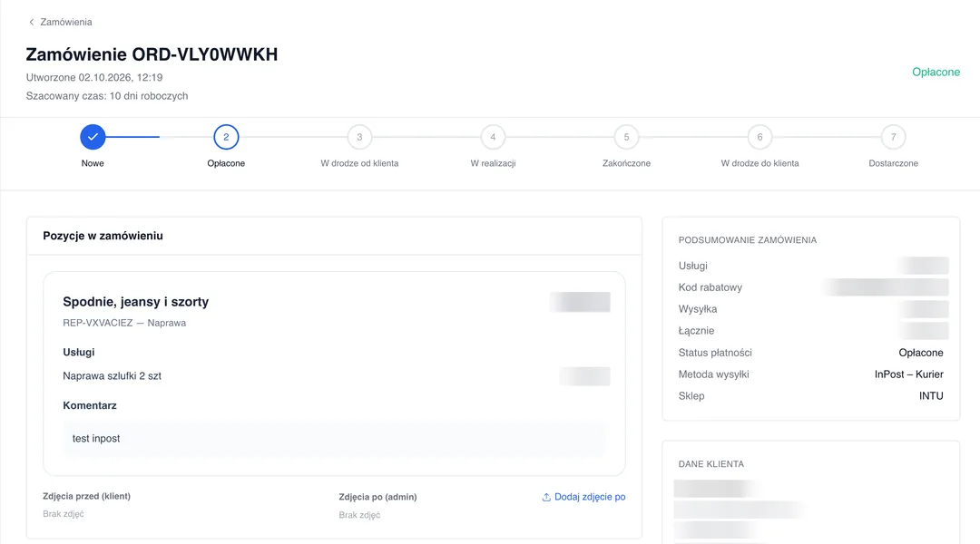Click Szacowany czas: 10 dni roboczych text

click(x=107, y=95)
